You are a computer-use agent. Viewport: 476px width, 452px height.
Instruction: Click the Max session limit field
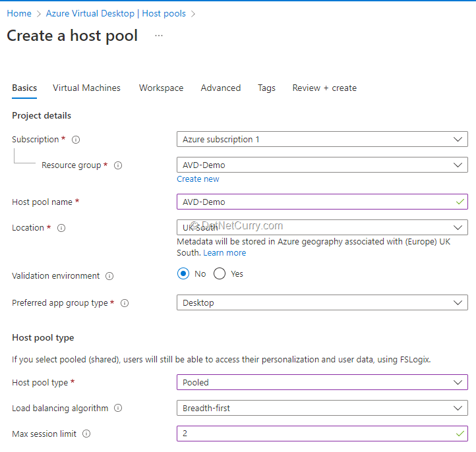coord(322,434)
